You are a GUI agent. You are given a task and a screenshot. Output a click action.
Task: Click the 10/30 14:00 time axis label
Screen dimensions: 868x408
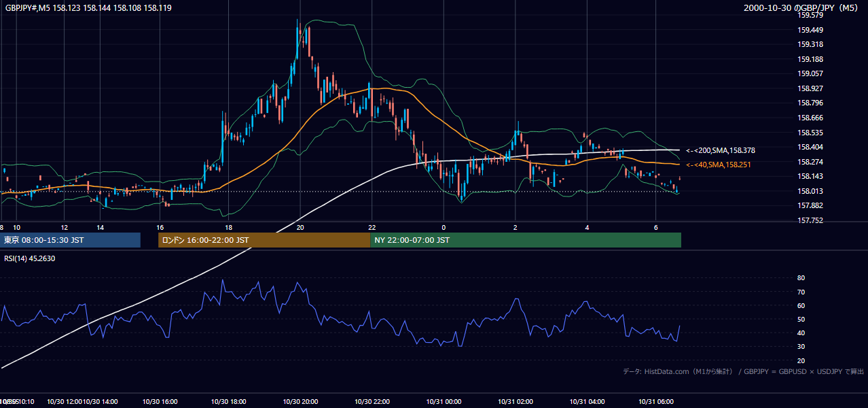click(x=101, y=402)
